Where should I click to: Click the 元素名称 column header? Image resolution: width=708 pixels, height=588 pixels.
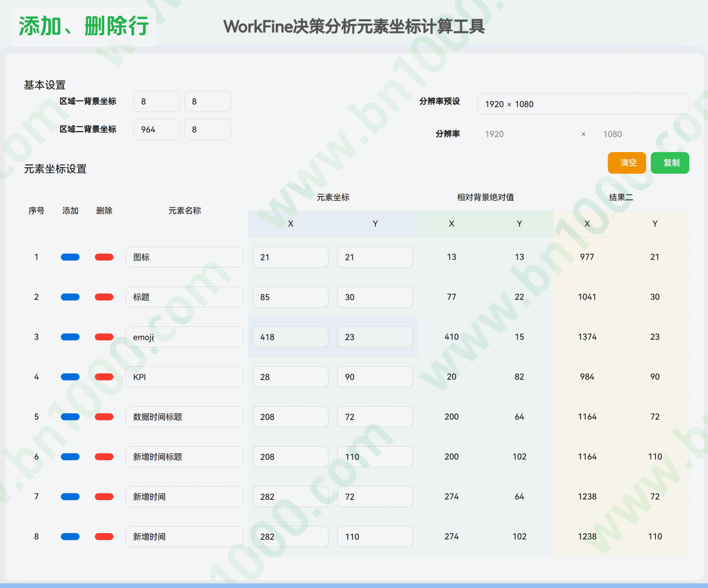[x=185, y=211]
